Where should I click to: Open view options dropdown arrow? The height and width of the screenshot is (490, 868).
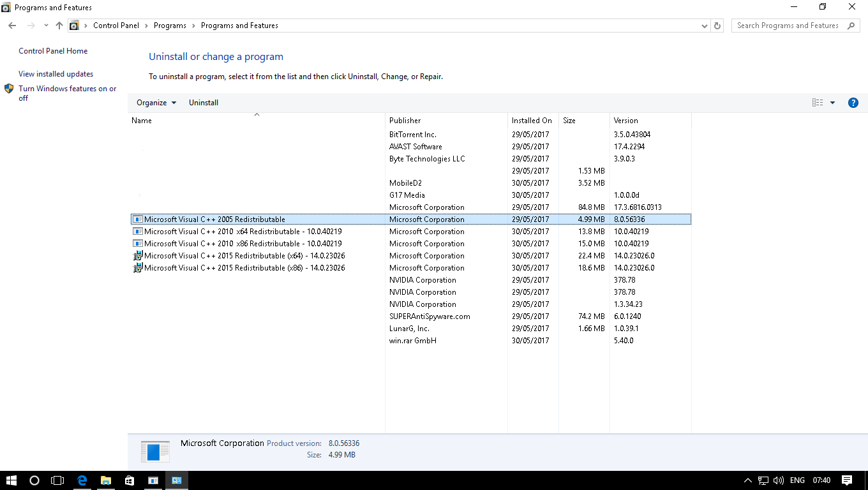832,103
